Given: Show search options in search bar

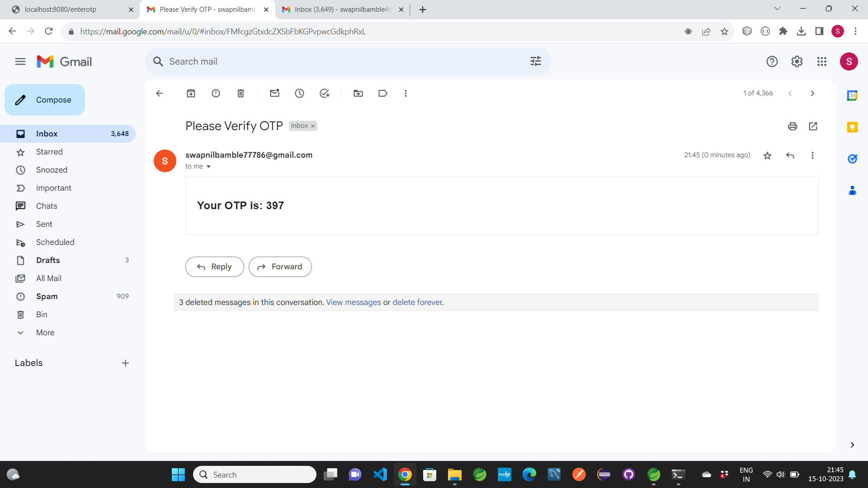Looking at the screenshot, I should click(x=535, y=61).
